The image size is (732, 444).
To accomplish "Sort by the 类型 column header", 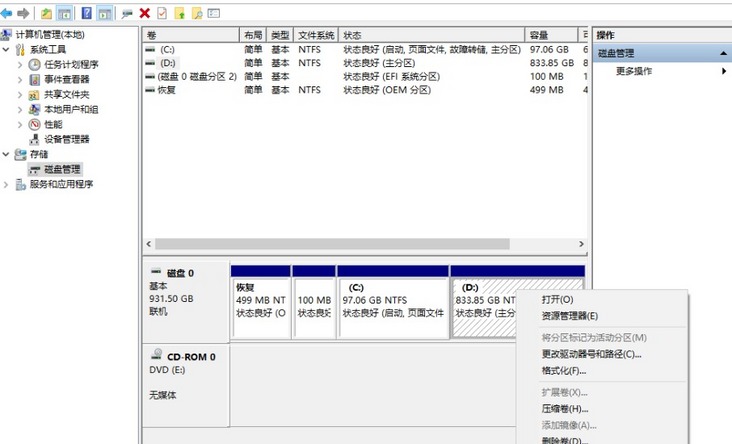I will point(280,35).
